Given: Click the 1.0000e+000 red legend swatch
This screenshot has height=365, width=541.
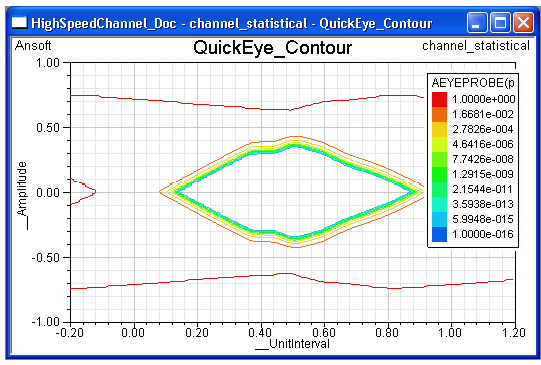Looking at the screenshot, I should coord(439,99).
